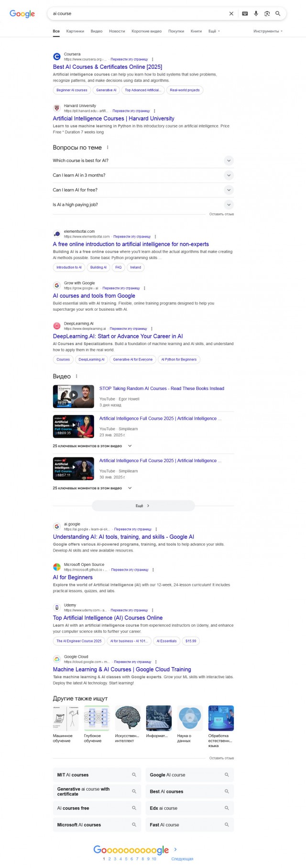Open three-dot menu for Udemy result
Viewport: 306px width, 868px height.
tap(153, 610)
